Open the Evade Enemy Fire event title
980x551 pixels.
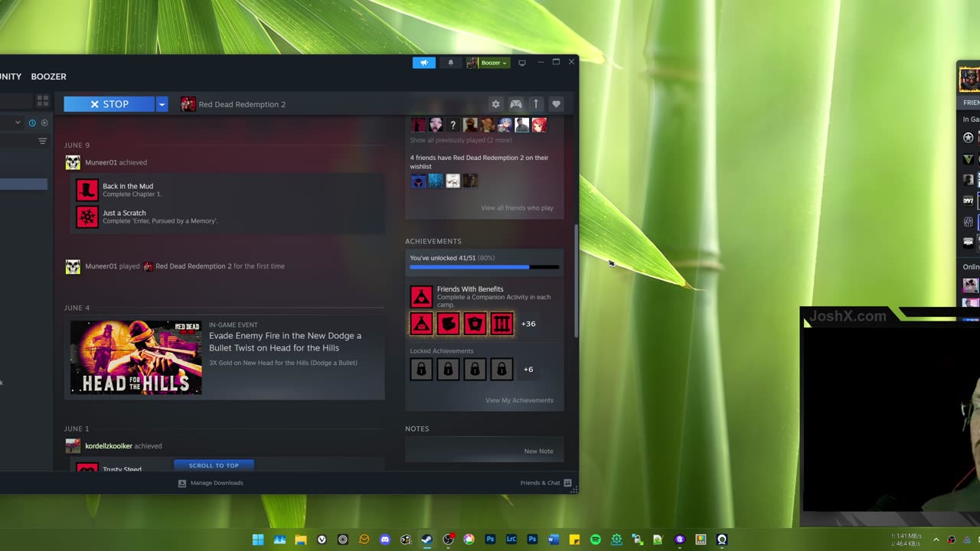coord(285,341)
